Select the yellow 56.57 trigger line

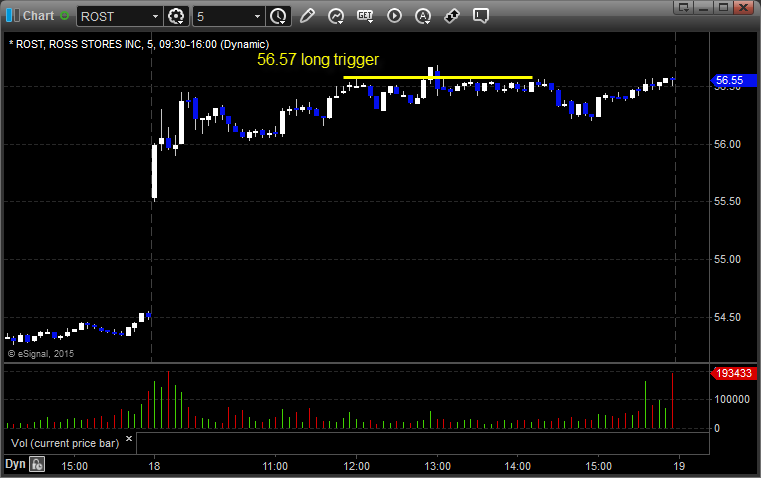point(438,77)
